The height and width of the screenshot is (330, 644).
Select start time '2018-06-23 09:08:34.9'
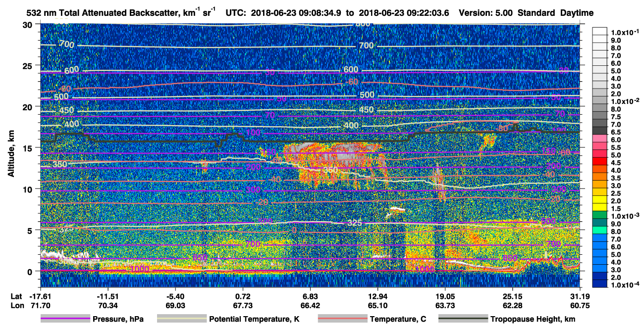[x=295, y=13]
